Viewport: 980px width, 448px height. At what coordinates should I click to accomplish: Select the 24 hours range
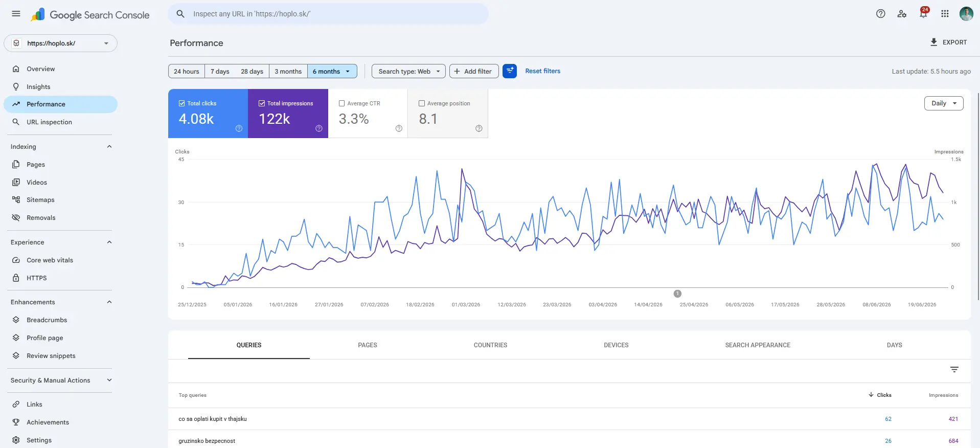point(187,71)
